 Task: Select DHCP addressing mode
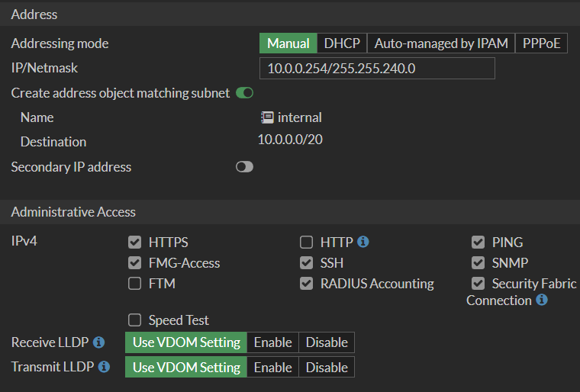coord(342,43)
